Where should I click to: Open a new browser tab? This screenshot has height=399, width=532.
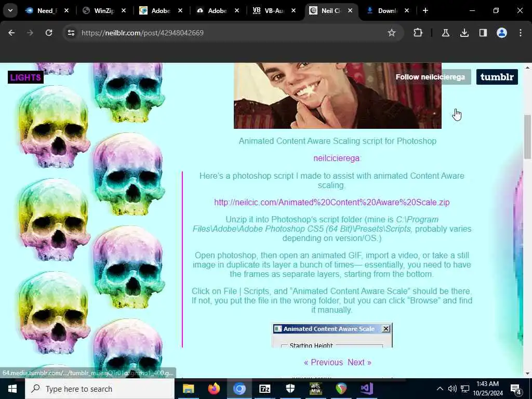(x=425, y=10)
